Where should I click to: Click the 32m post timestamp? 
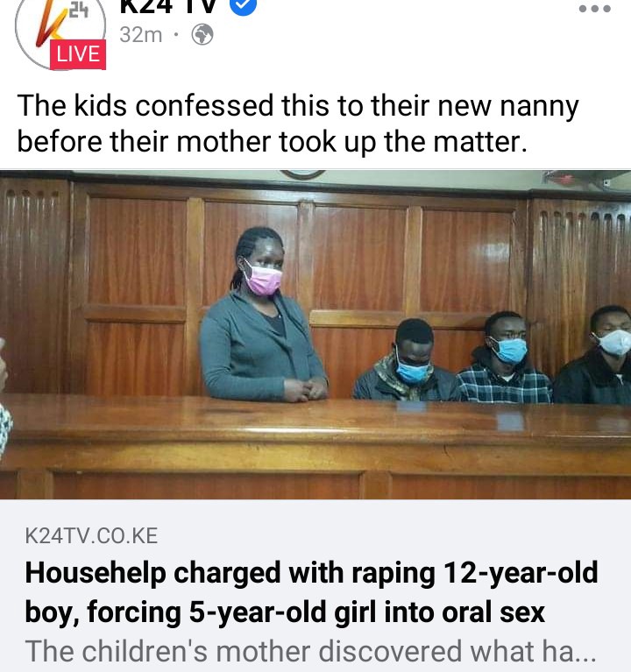tap(140, 35)
